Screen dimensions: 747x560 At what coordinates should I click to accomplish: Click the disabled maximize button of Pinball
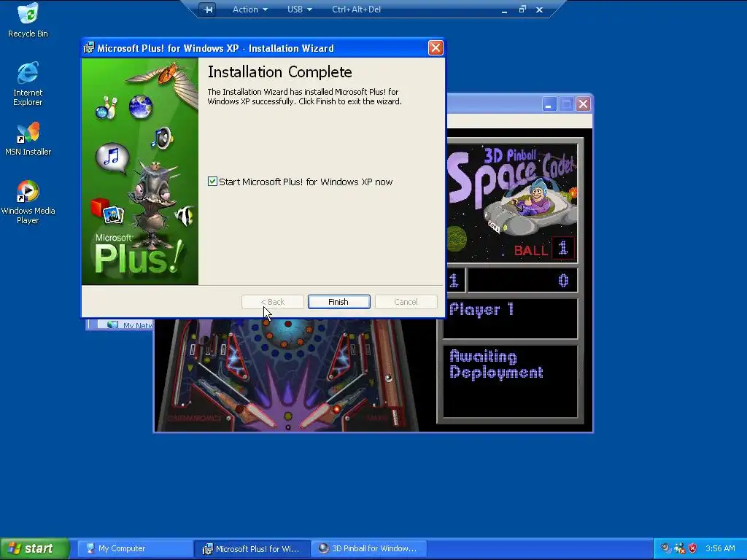tap(566, 104)
